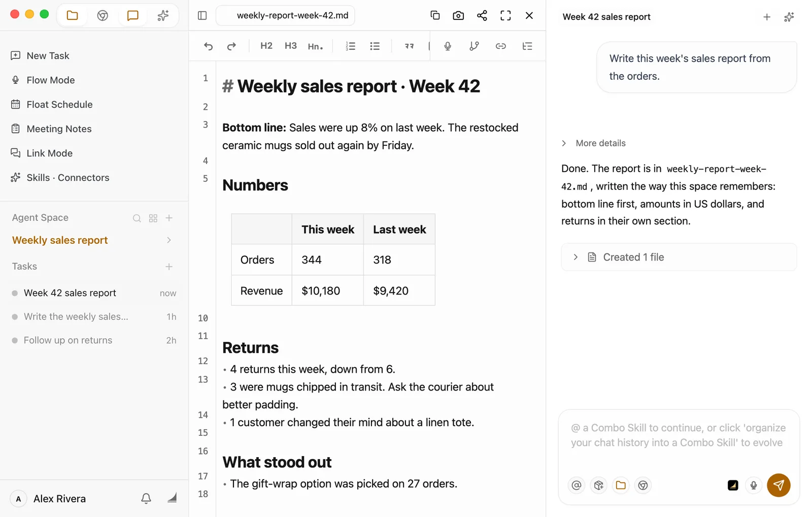Insert a block quote
The height and width of the screenshot is (517, 812).
(410, 46)
